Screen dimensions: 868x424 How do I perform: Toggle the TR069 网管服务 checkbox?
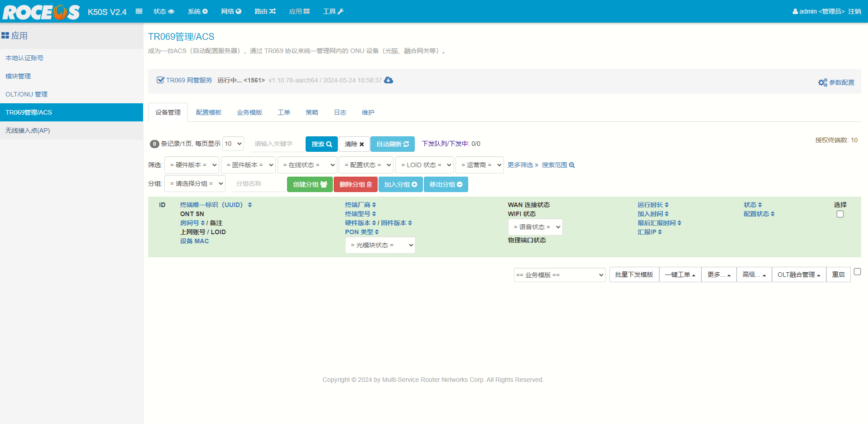(x=160, y=80)
